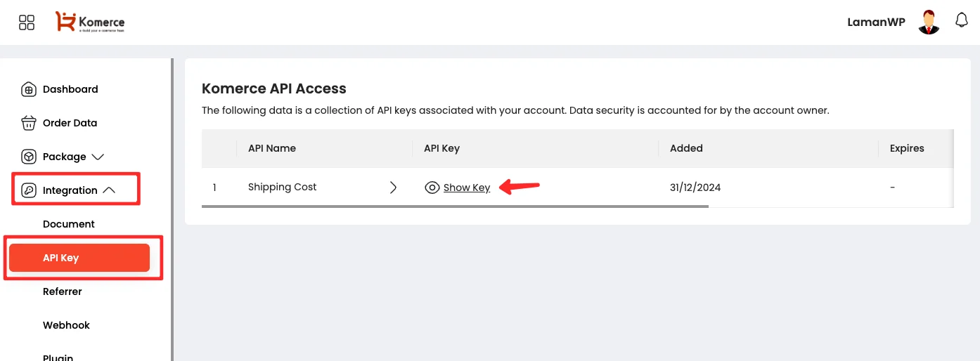Click the Order Data basket icon
Viewport: 980px width, 361px height.
(x=28, y=123)
